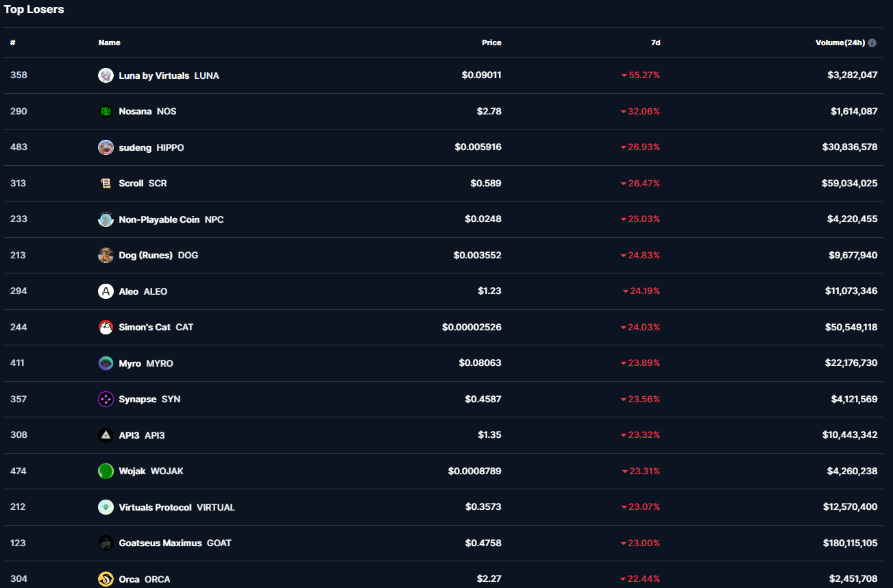The width and height of the screenshot is (893, 588).
Task: Sort table by 7d column header
Action: pyautogui.click(x=655, y=42)
